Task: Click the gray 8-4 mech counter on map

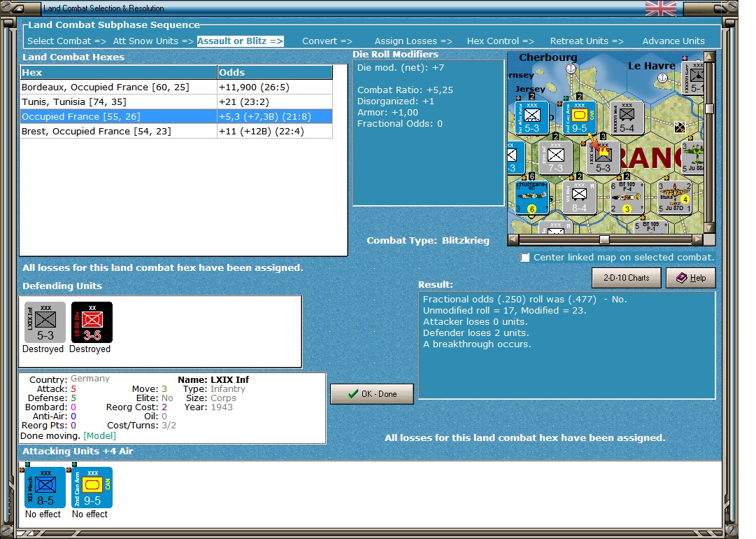Action: pos(580,197)
